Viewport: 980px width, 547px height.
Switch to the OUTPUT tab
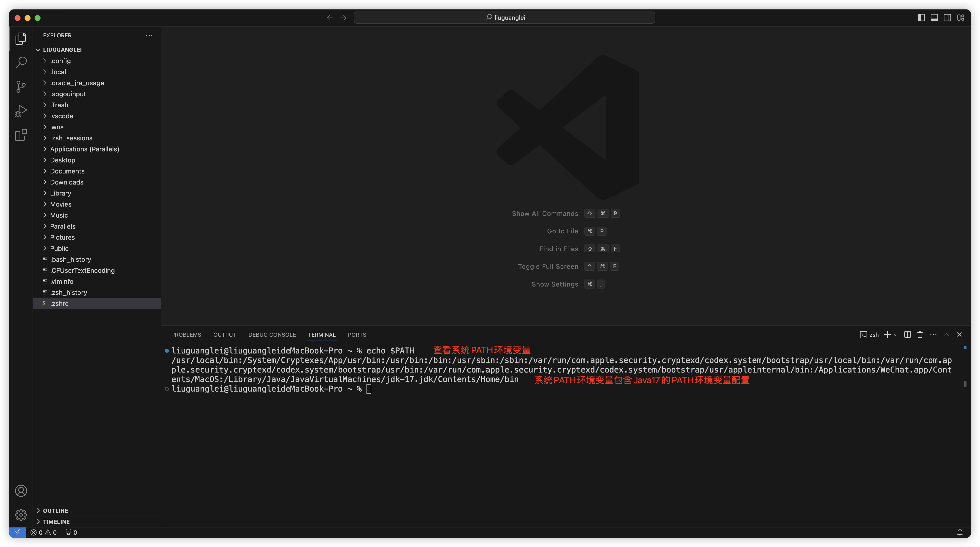pyautogui.click(x=224, y=335)
